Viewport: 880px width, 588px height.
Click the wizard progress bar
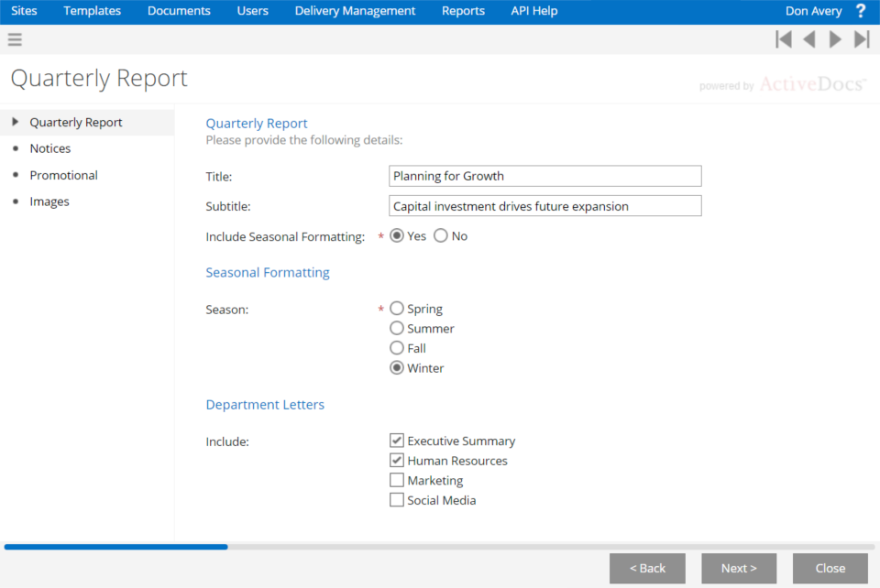(x=115, y=547)
